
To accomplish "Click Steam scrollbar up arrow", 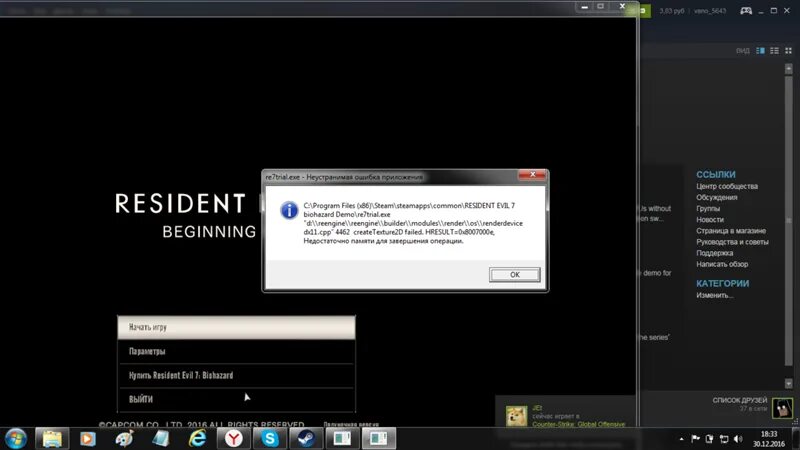I will point(789,68).
